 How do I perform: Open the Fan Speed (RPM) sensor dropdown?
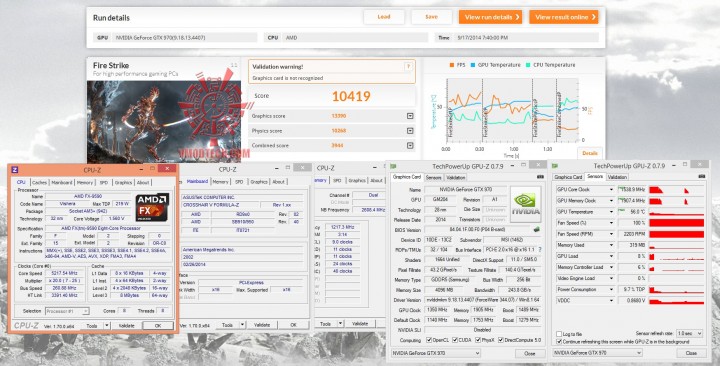pos(611,234)
